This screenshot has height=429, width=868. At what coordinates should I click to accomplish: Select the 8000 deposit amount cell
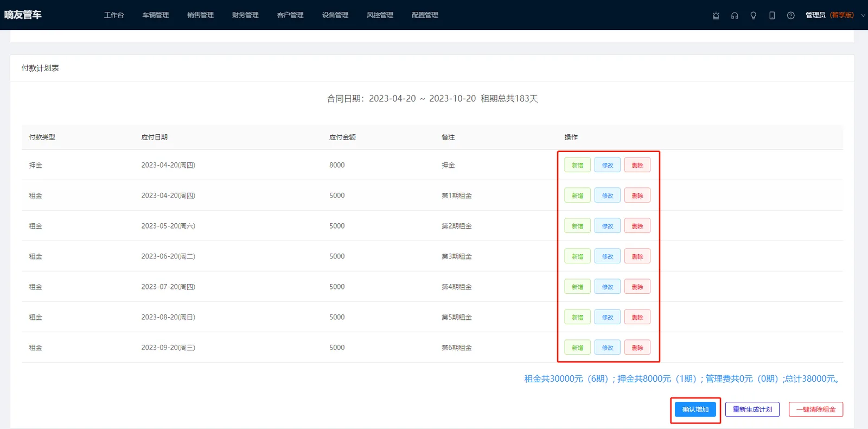point(337,165)
